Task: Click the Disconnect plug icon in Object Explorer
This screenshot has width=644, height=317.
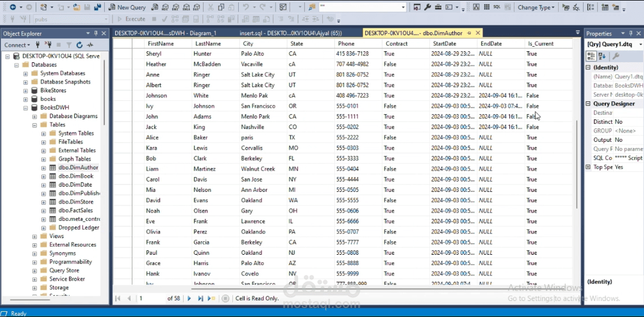Action: pos(48,45)
